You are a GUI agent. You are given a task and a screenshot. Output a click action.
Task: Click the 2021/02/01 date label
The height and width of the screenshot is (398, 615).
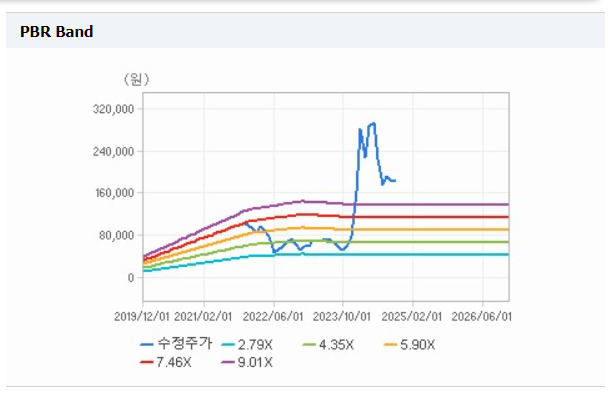coord(203,316)
